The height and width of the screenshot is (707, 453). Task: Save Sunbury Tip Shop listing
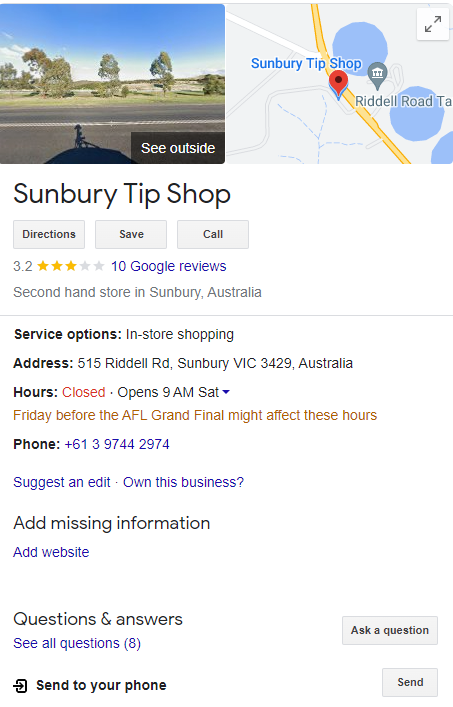(x=131, y=234)
